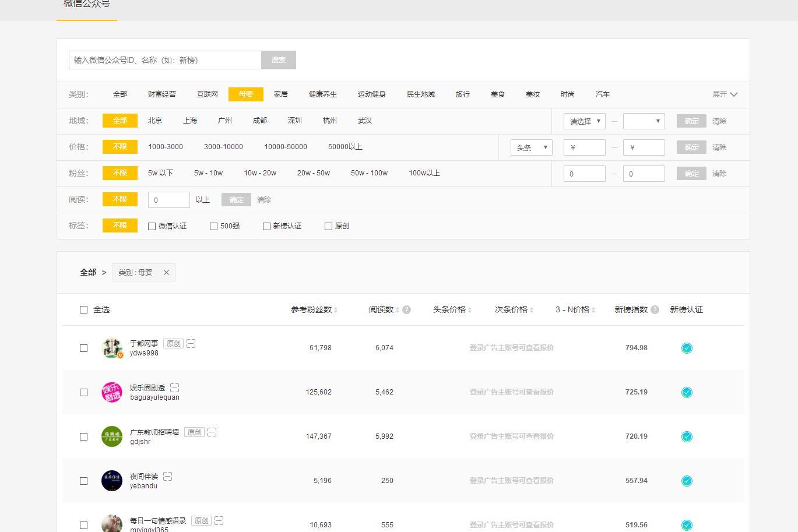Sort by 参考粉丝数 column
The height and width of the screenshot is (532, 798).
coord(315,310)
